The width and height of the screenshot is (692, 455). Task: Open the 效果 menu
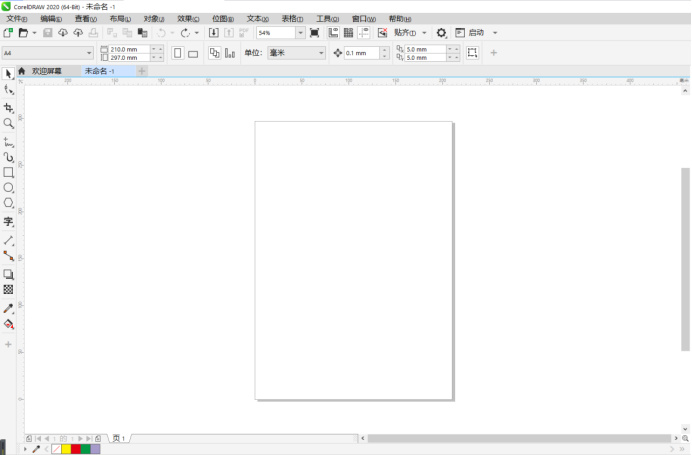(x=188, y=19)
